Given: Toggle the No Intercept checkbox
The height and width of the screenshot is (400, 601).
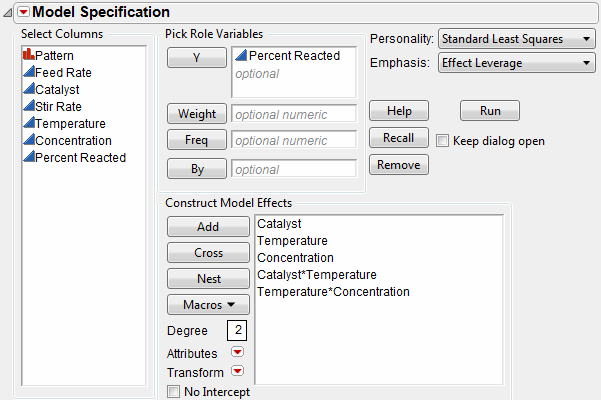Looking at the screenshot, I should pos(173,391).
